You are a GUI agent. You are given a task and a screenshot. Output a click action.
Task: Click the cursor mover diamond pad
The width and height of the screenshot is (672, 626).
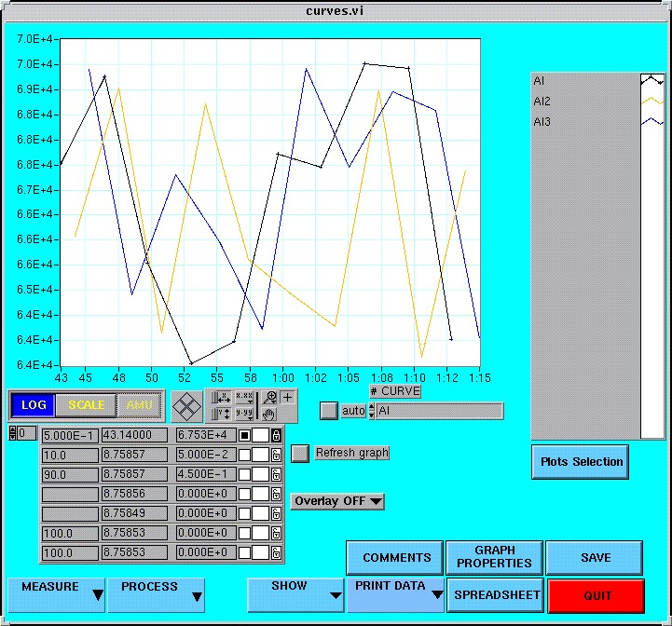coord(186,405)
